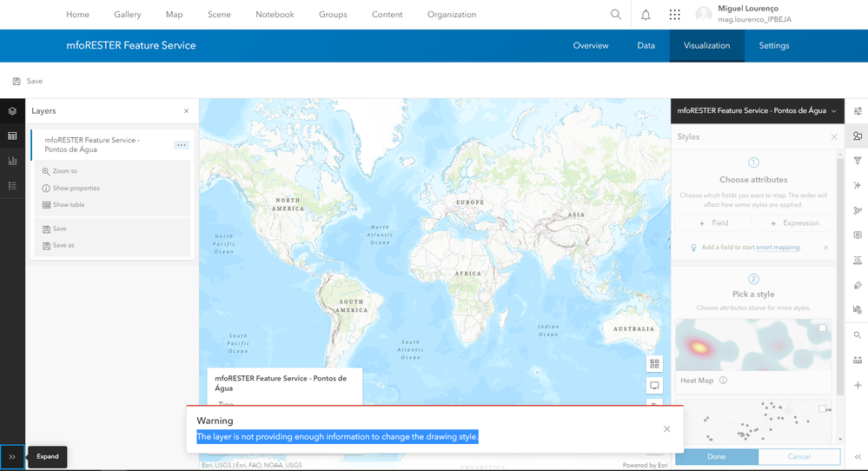Screen dimensions: 868x471
Task: Open layer options ellipsis menu
Action: tap(181, 145)
